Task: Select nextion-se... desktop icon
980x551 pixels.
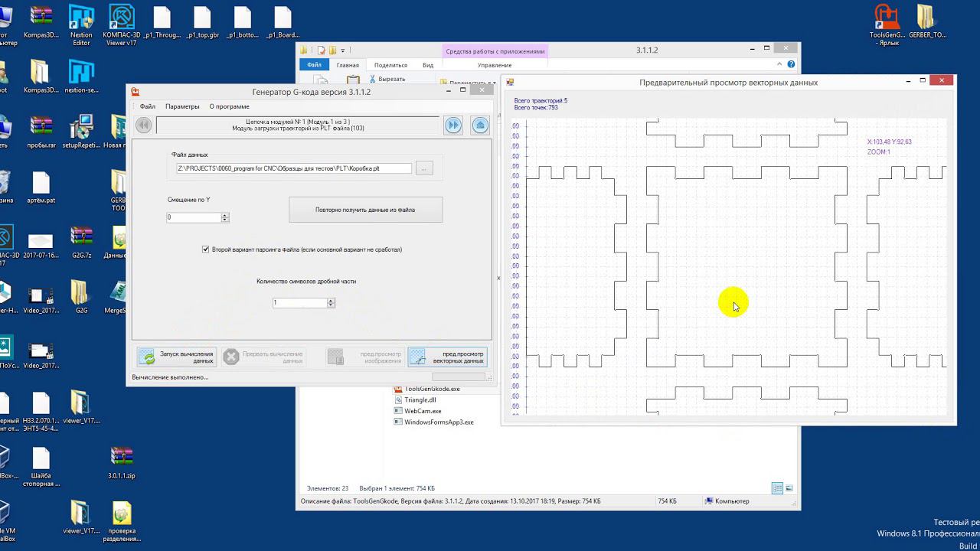Action: coord(81,77)
